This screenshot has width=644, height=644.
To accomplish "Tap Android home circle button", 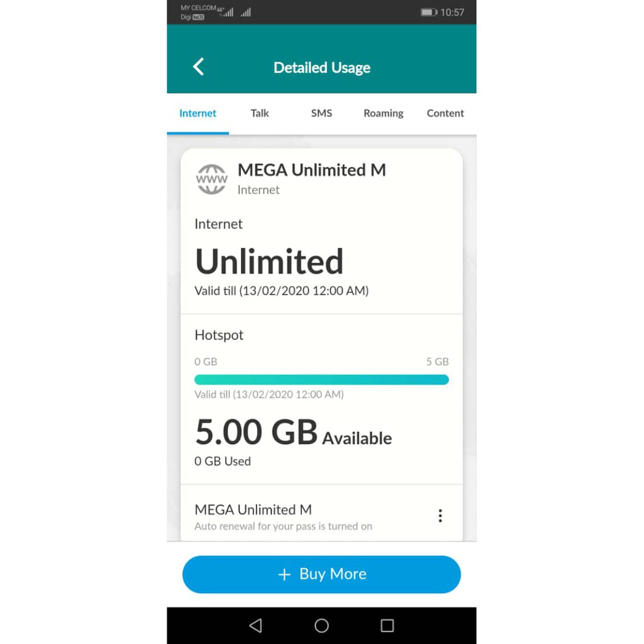I will click(321, 626).
